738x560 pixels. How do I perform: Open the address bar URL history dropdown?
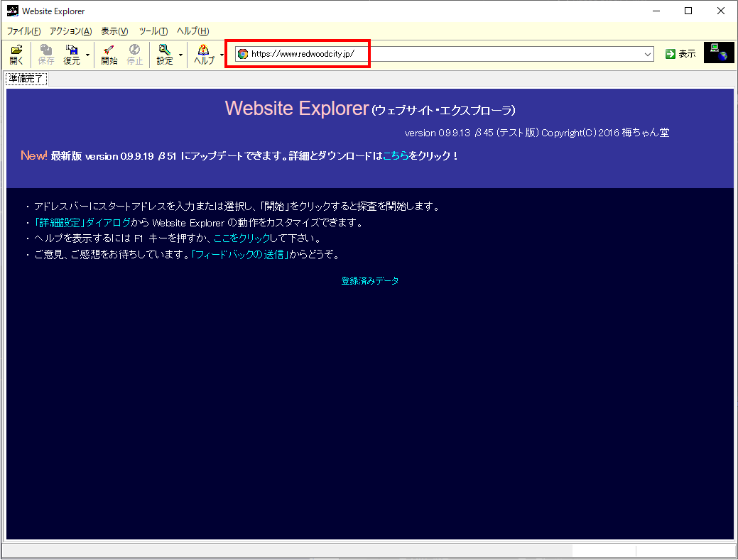(x=648, y=54)
